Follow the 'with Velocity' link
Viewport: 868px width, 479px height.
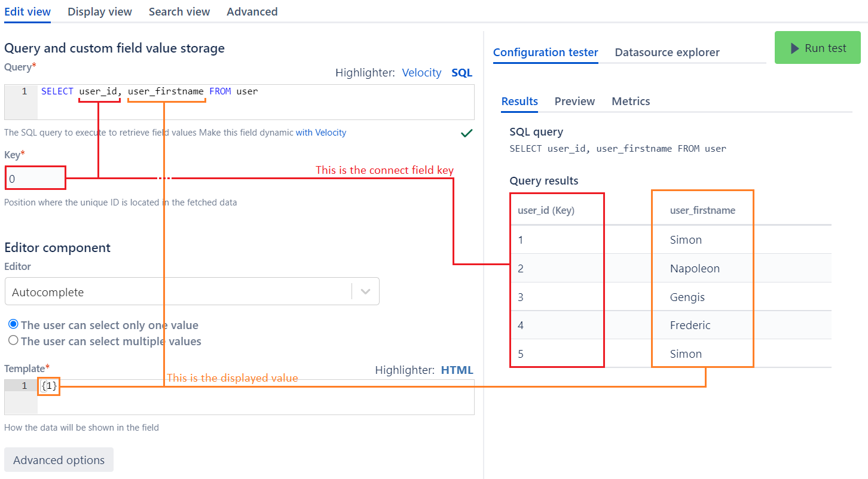[321, 133]
